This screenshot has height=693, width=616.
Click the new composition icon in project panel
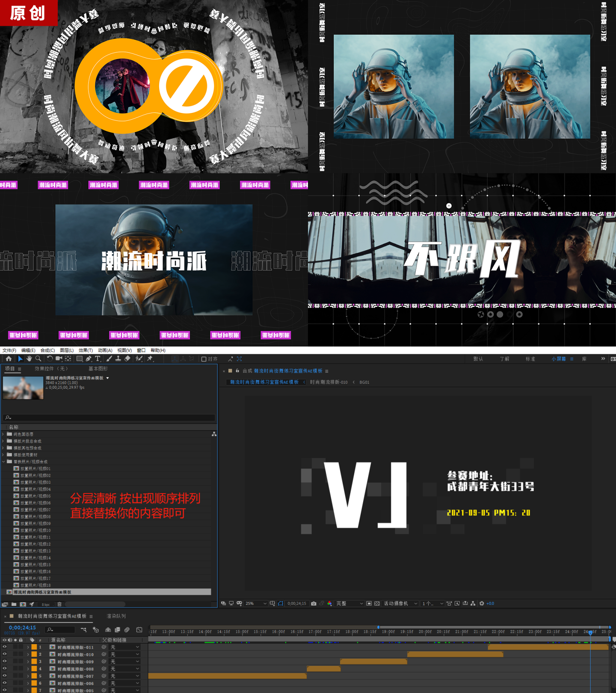tap(23, 604)
